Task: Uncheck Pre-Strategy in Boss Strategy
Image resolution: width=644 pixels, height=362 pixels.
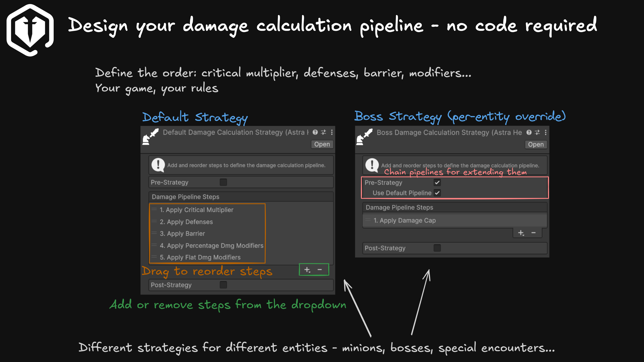Action: [x=437, y=183]
